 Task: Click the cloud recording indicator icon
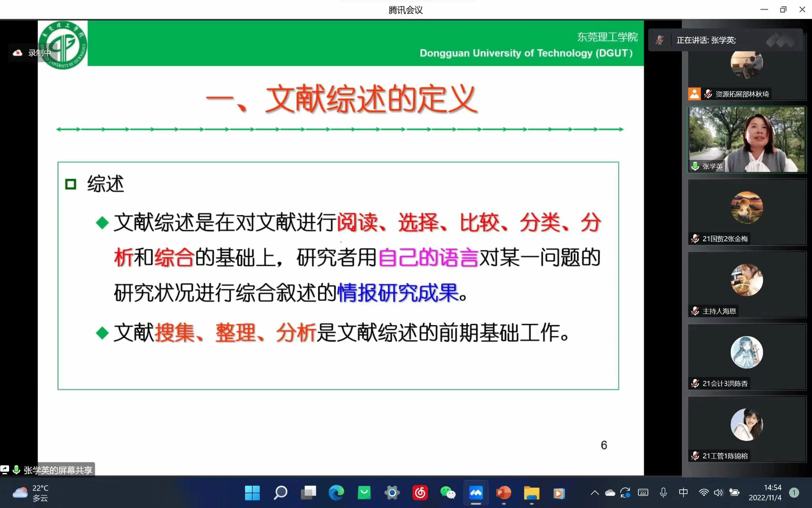[x=17, y=53]
